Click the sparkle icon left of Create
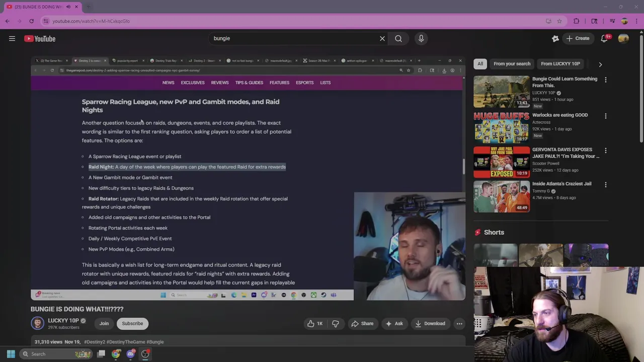Screen dimensions: 644x362 tap(555, 39)
